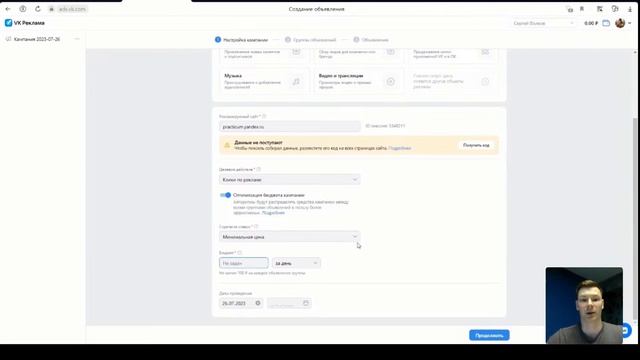Image resolution: width=640 pixels, height=360 pixels.
Task: Open the three-dot menu next to Кампания 2023-07-26
Action: pyautogui.click(x=77, y=39)
